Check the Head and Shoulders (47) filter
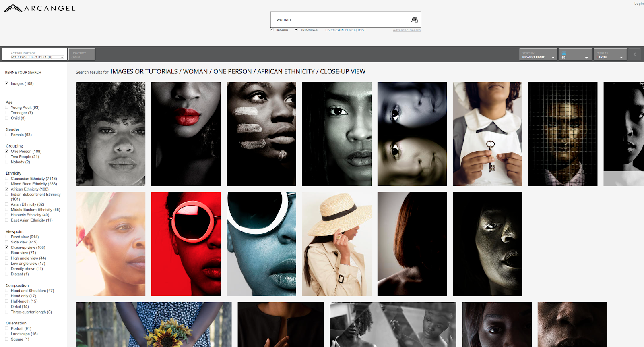644x347 pixels. point(7,291)
